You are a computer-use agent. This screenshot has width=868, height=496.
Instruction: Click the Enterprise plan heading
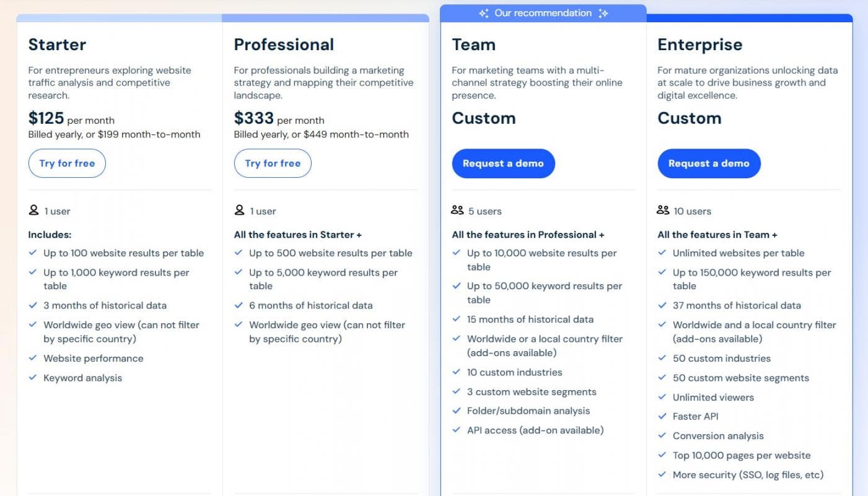pos(699,45)
